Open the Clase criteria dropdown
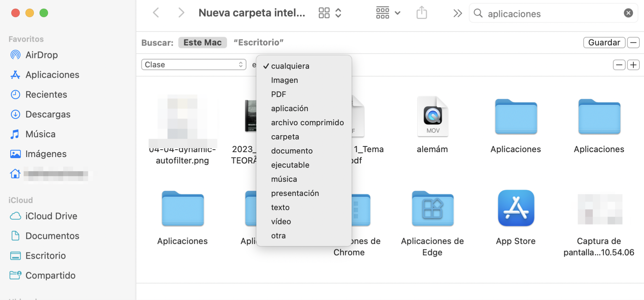 point(194,65)
